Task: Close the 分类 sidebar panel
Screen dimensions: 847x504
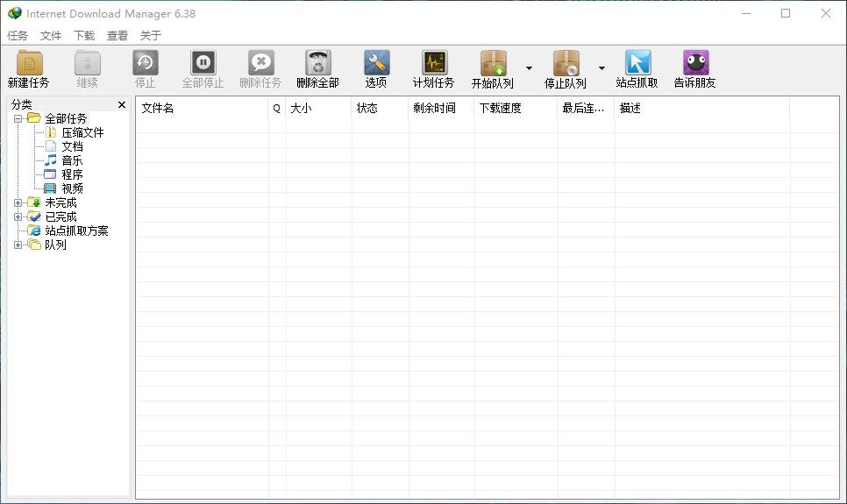Action: coord(122,104)
